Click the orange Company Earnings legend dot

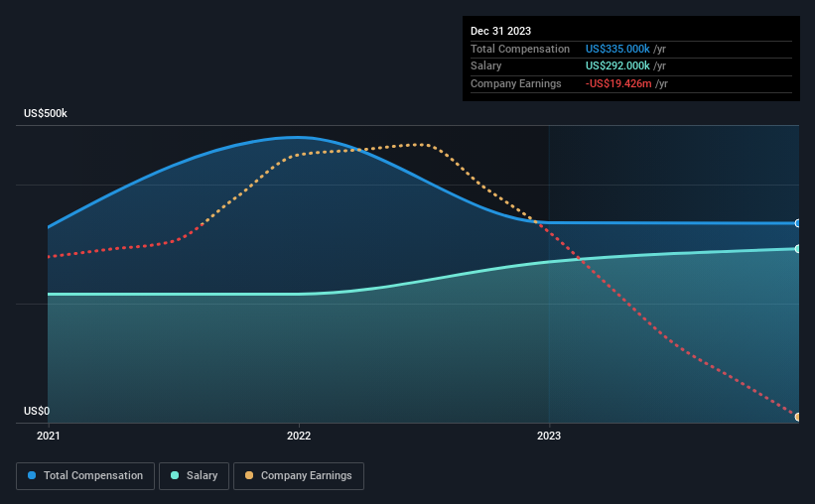[x=249, y=475]
